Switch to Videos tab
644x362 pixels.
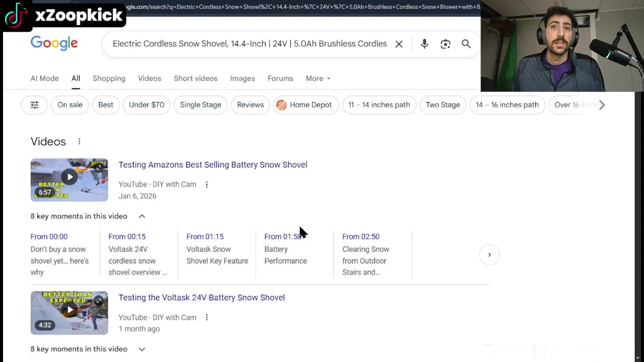tap(149, 78)
